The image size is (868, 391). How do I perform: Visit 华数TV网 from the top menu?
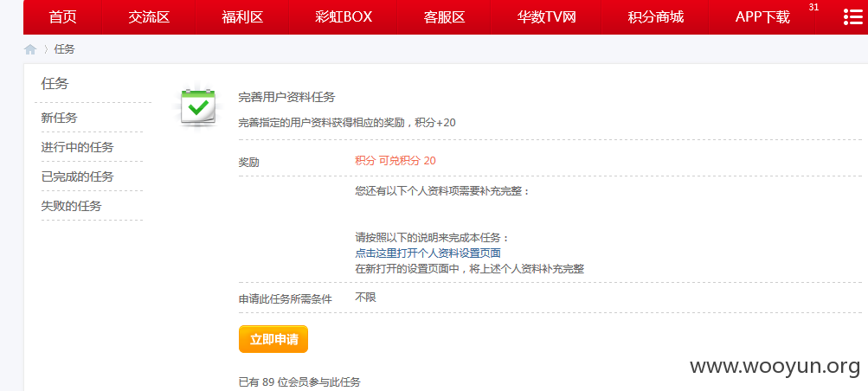point(546,16)
